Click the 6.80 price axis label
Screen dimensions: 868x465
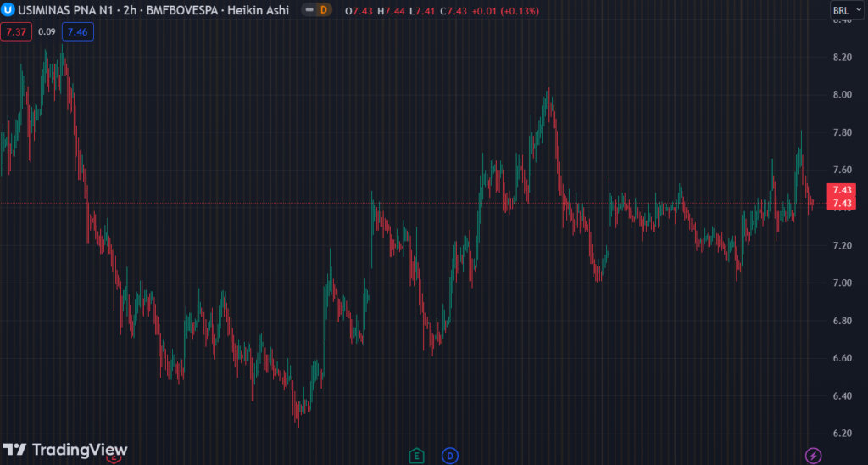click(842, 321)
